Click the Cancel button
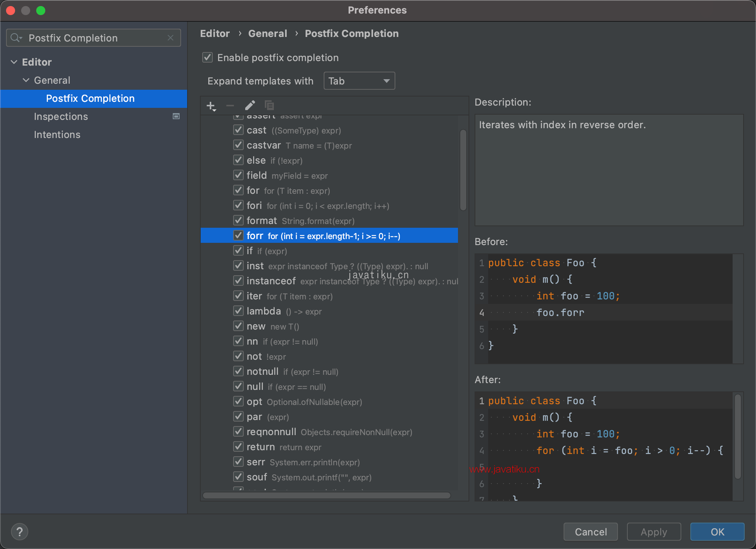 click(590, 532)
